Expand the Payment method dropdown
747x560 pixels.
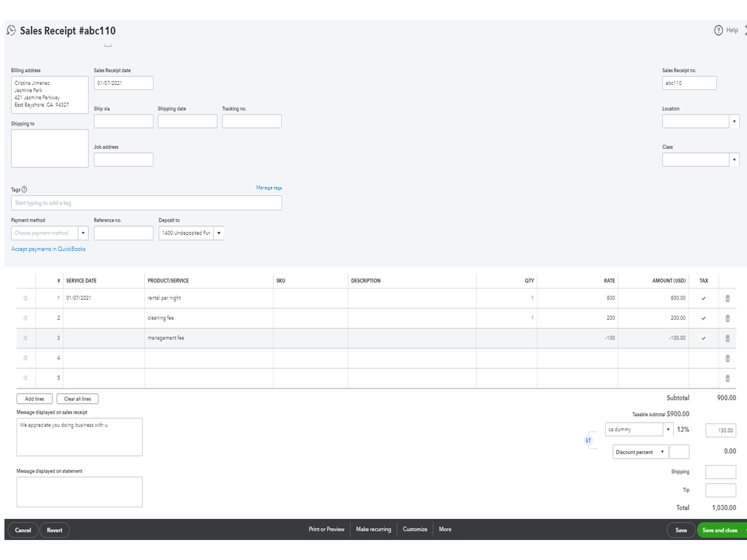(83, 233)
